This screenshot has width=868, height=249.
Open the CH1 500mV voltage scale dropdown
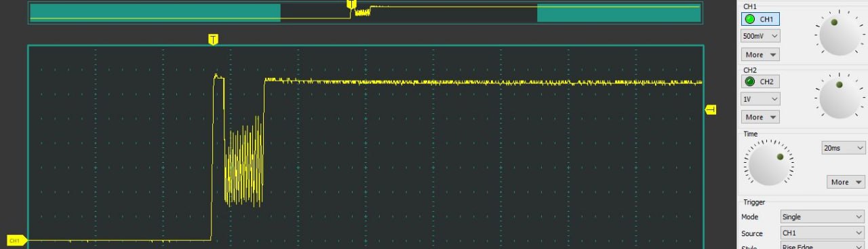[x=760, y=35]
